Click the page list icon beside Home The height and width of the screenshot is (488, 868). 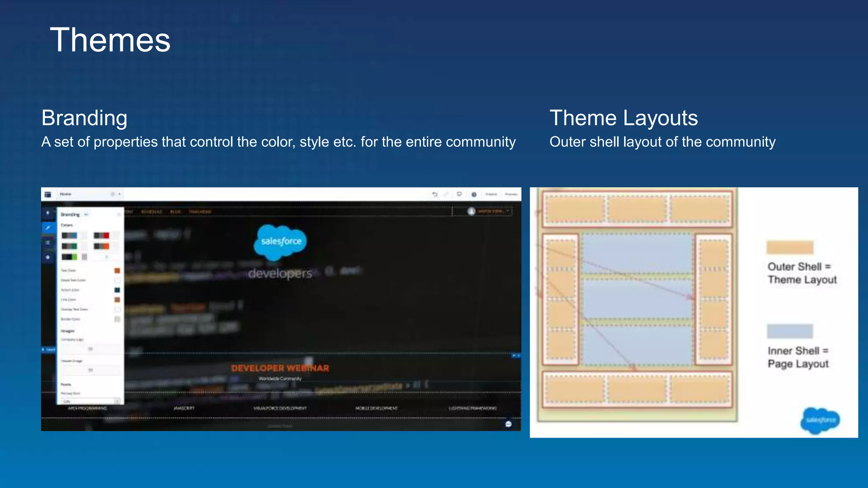[113, 194]
